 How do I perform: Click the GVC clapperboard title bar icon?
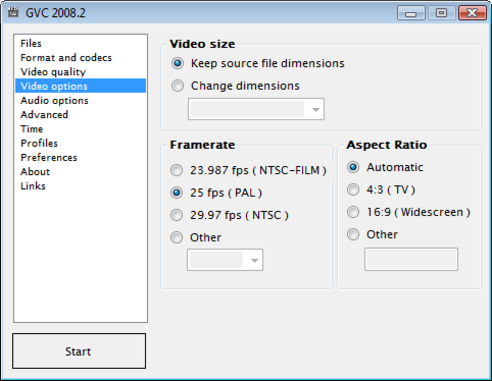pyautogui.click(x=13, y=12)
